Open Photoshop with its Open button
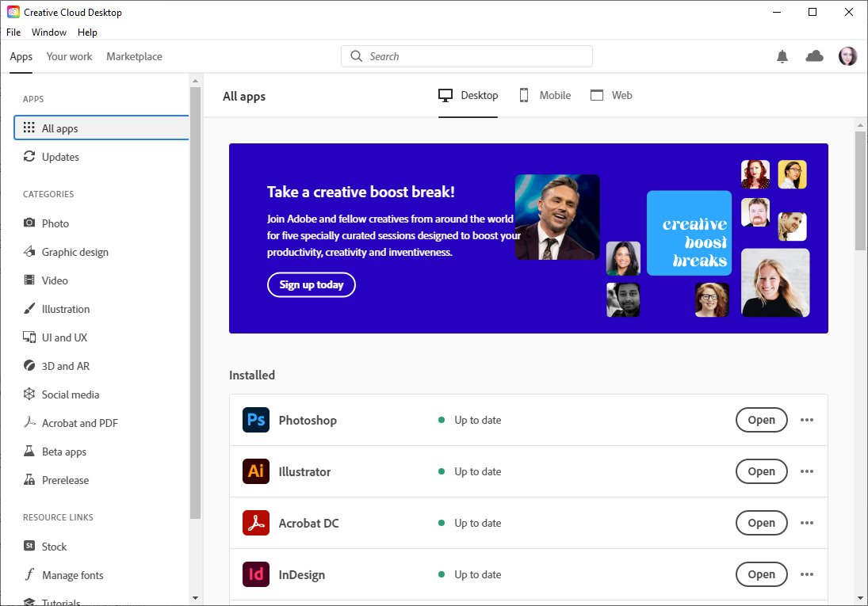 click(761, 420)
